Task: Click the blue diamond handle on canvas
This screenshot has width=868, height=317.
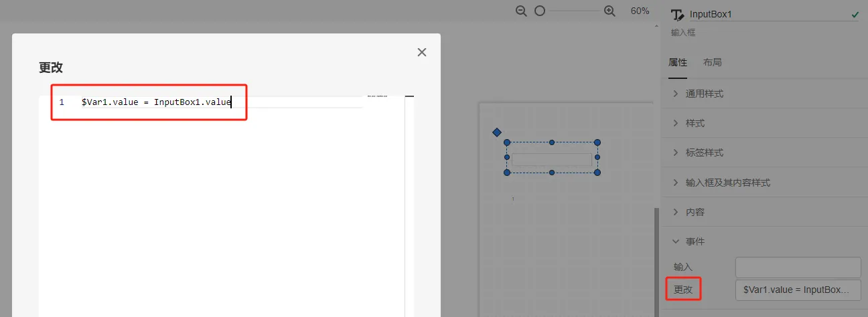Action: point(497,132)
